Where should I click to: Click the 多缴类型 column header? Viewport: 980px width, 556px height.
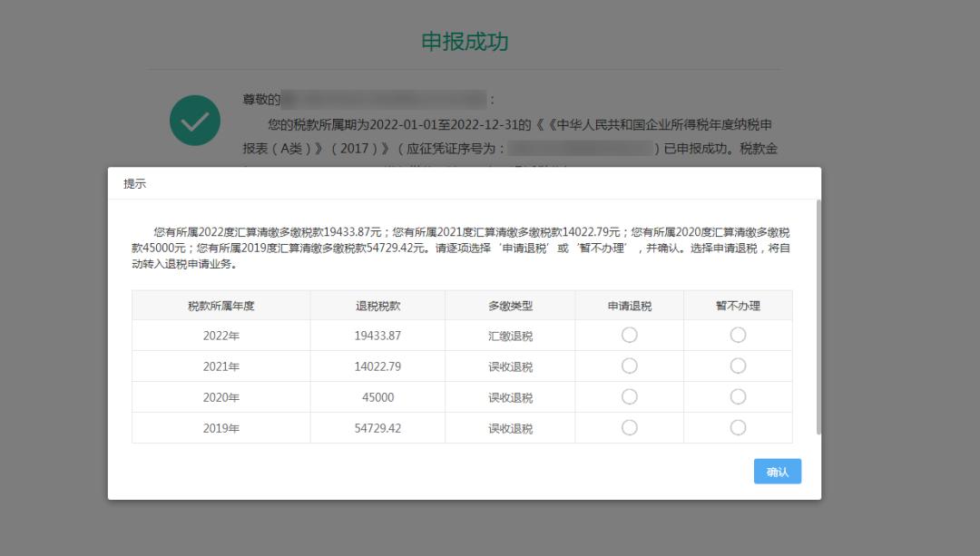click(509, 305)
